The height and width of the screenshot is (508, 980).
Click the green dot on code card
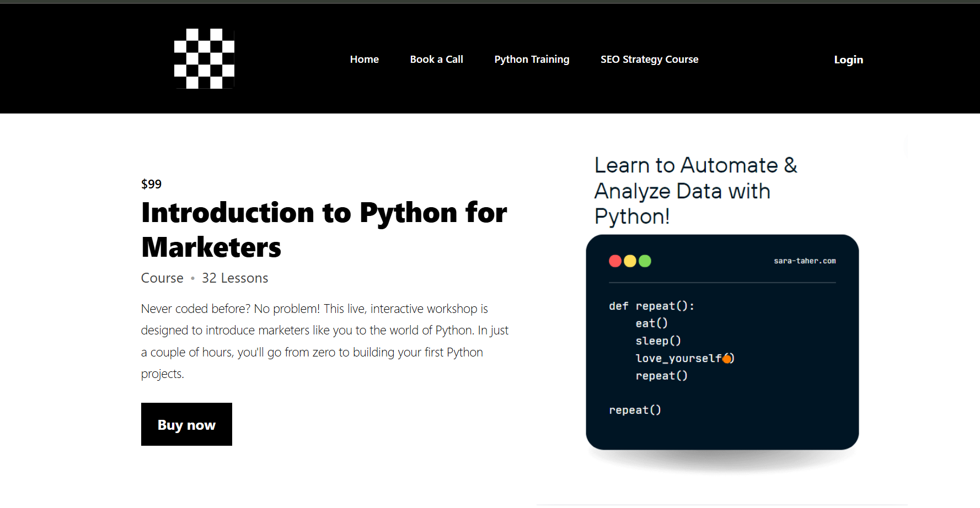point(645,261)
